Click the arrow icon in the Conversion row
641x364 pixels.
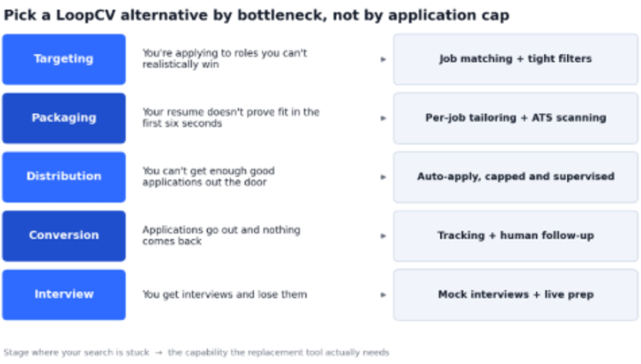(x=383, y=235)
